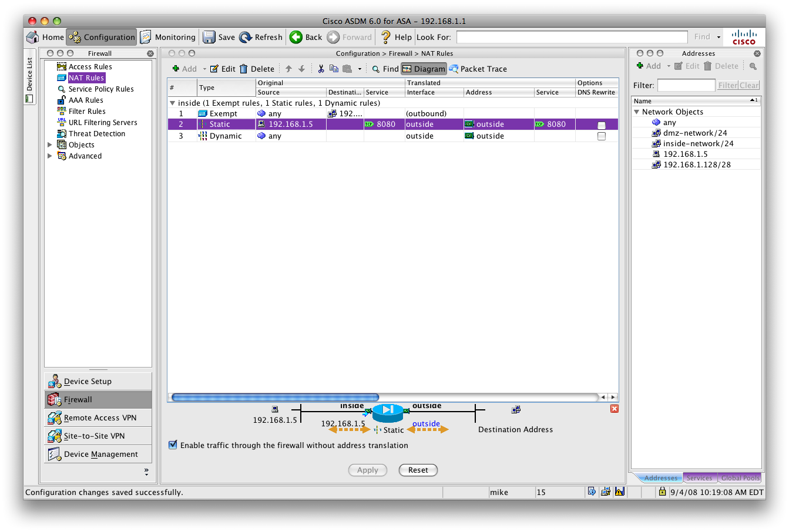The height and width of the screenshot is (532, 789).
Task: Open URL Filtering Servers
Action: point(97,122)
